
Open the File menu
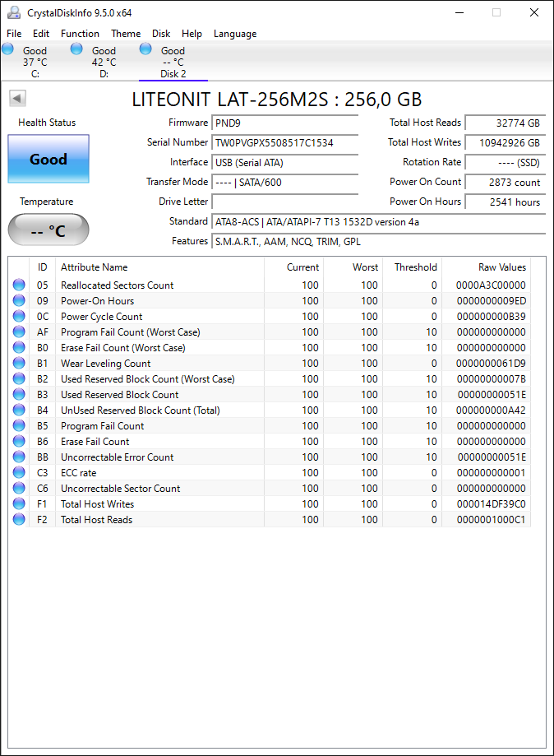coord(14,33)
